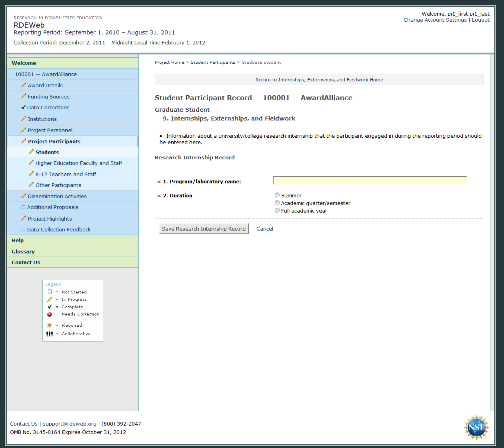Choose Academic quarter/semester duration
The width and height of the screenshot is (504, 448).
pyautogui.click(x=277, y=203)
